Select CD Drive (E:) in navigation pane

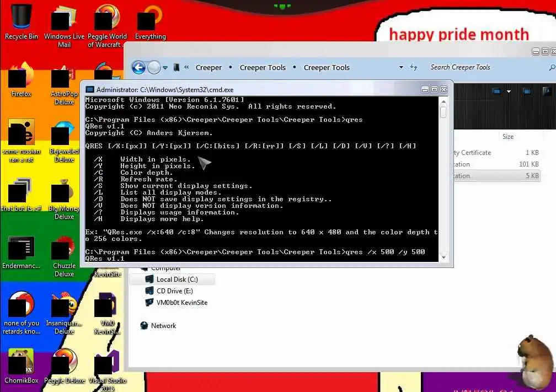(169, 291)
